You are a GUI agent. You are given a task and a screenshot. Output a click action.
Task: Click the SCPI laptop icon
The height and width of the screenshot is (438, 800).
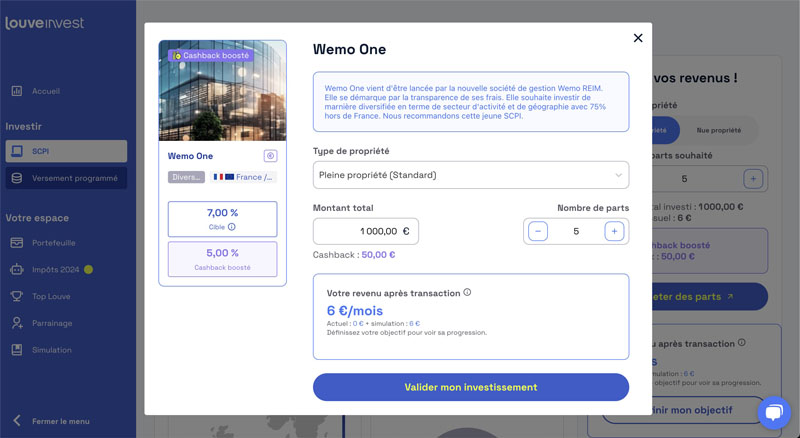point(17,151)
